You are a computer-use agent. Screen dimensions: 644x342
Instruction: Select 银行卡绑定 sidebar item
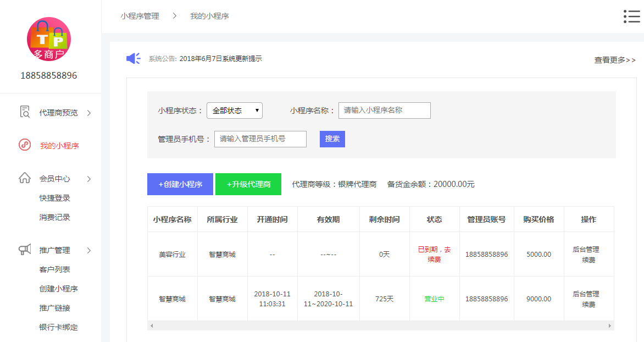(x=59, y=327)
